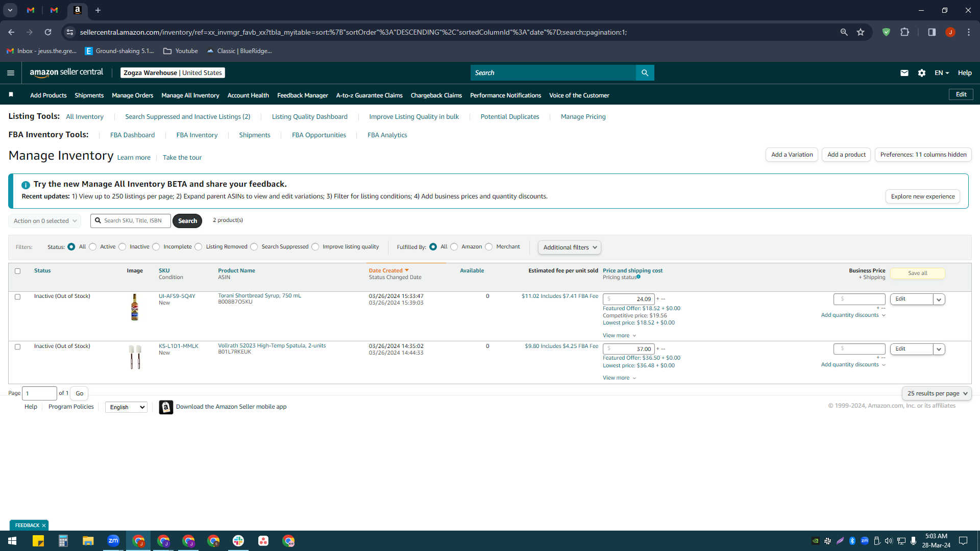Select the Vollrath Spatula row checkbox
This screenshot has width=980, height=551.
click(18, 347)
